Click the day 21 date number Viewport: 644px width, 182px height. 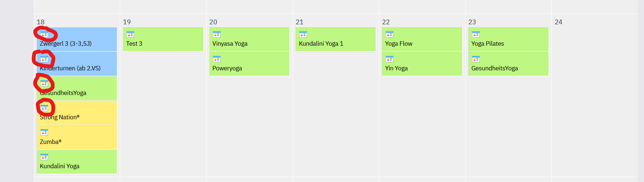[x=299, y=22]
